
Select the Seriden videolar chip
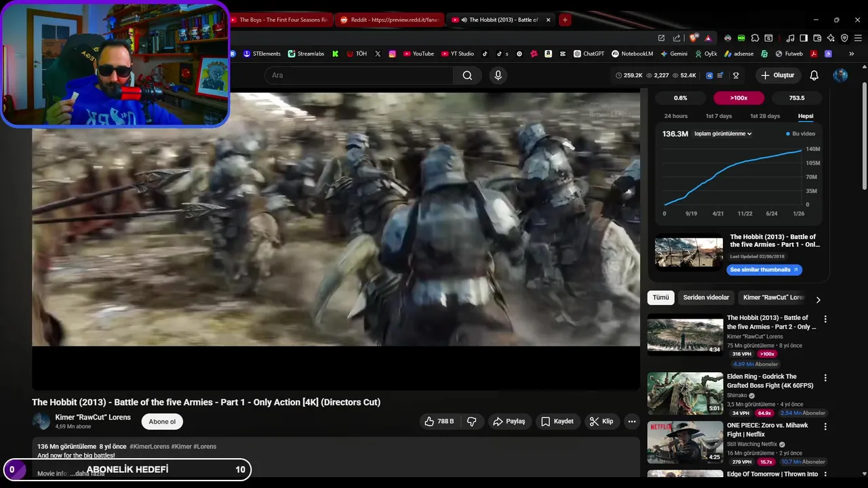[x=706, y=298]
